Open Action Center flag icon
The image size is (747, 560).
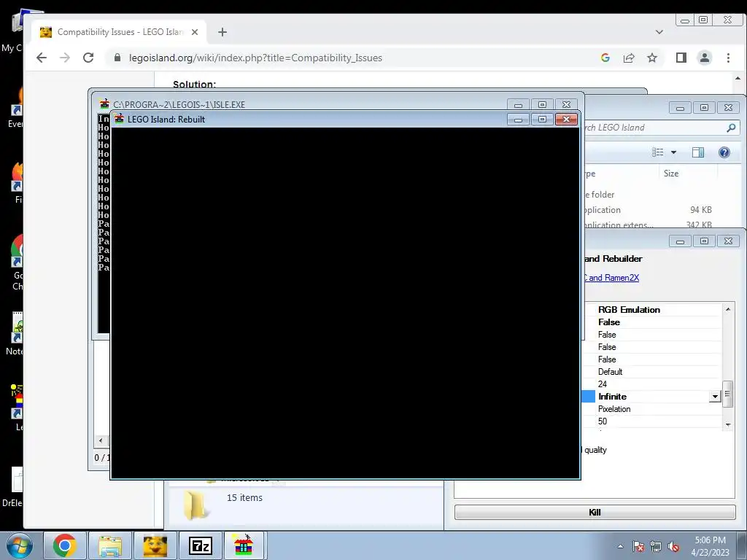tap(638, 546)
